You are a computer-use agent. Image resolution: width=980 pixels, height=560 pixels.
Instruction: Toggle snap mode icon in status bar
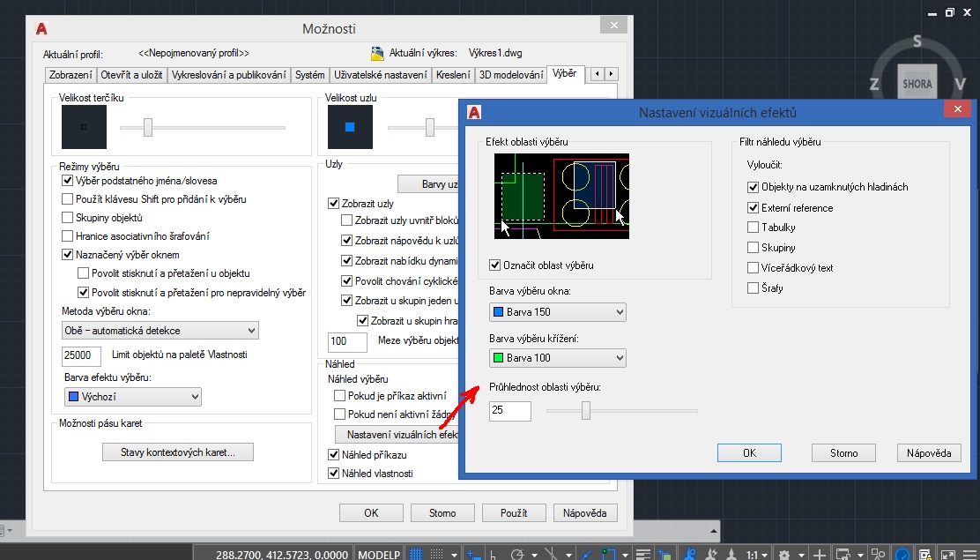coord(436,554)
